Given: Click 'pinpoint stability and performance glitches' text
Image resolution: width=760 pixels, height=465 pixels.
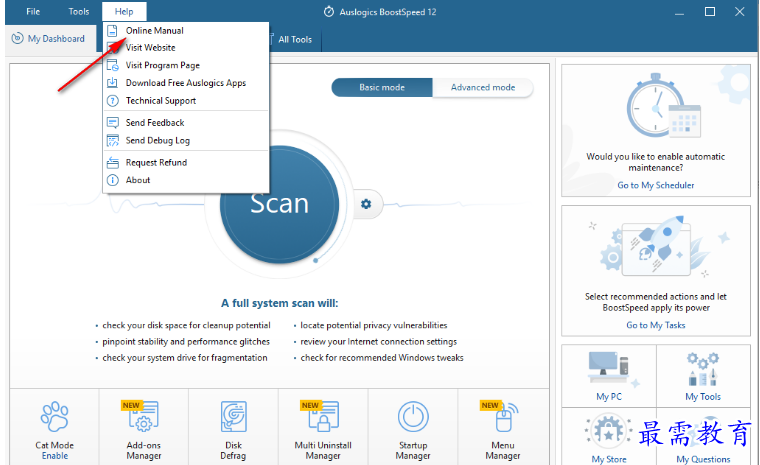Looking at the screenshot, I should [186, 342].
